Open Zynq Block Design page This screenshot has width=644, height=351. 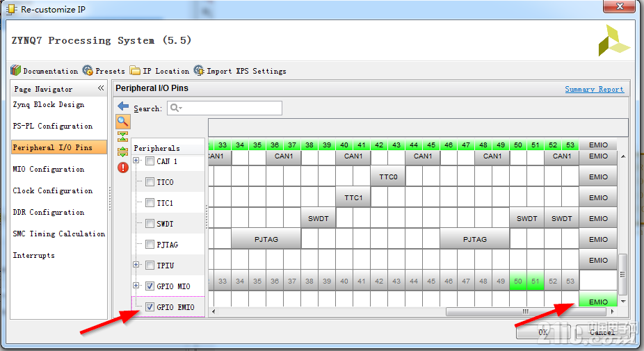click(x=49, y=105)
